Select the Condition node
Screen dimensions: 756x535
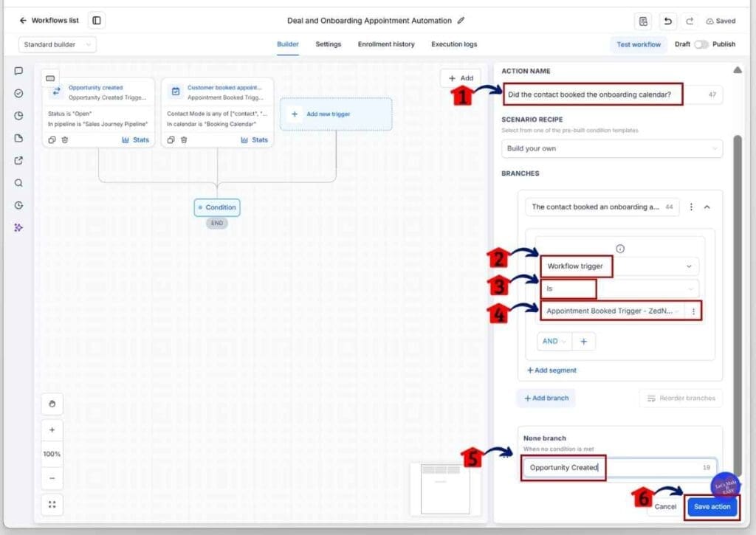pos(217,207)
